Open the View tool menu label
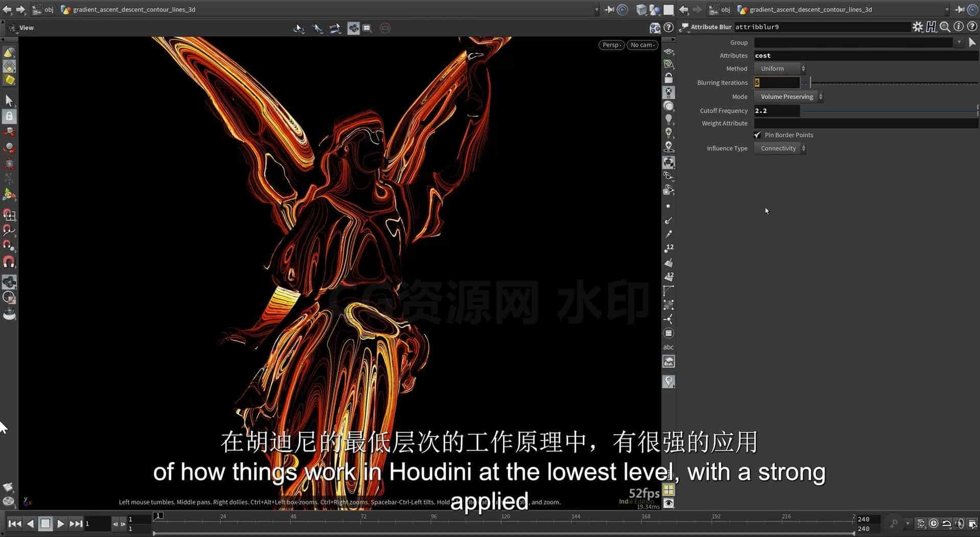 [26, 28]
